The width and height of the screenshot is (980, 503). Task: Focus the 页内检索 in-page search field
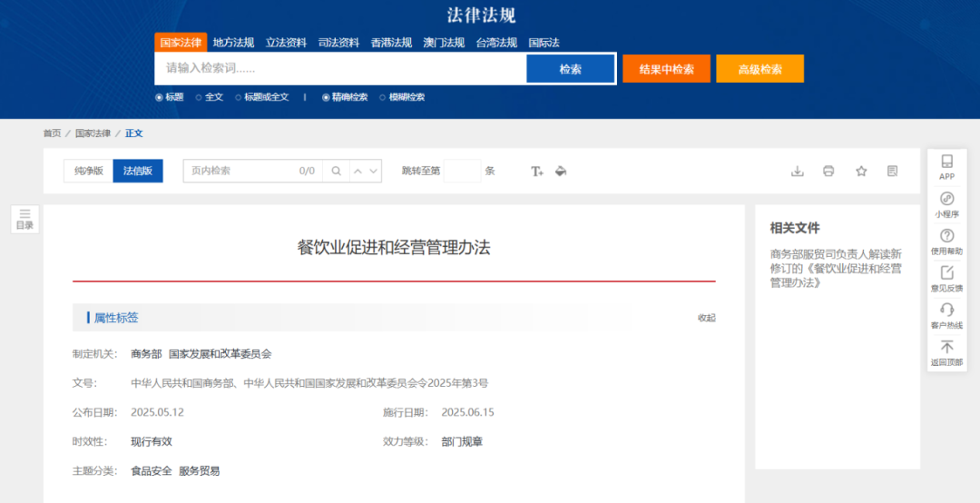click(252, 171)
